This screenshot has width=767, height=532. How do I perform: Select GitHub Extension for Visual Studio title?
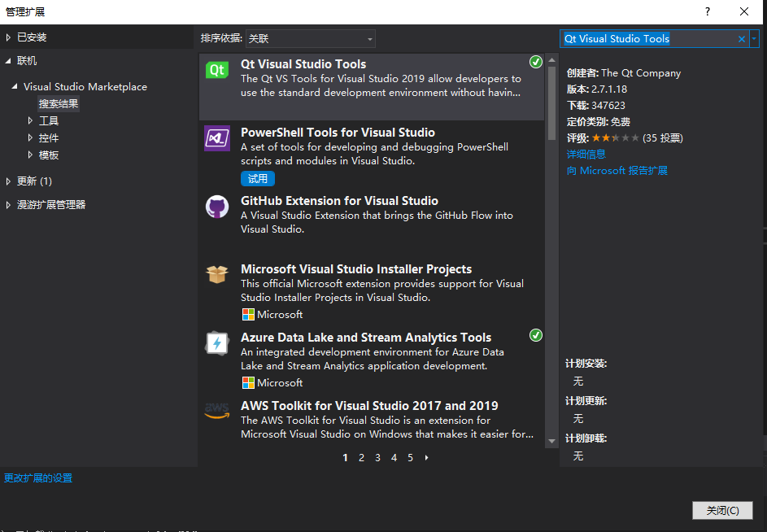tap(339, 201)
